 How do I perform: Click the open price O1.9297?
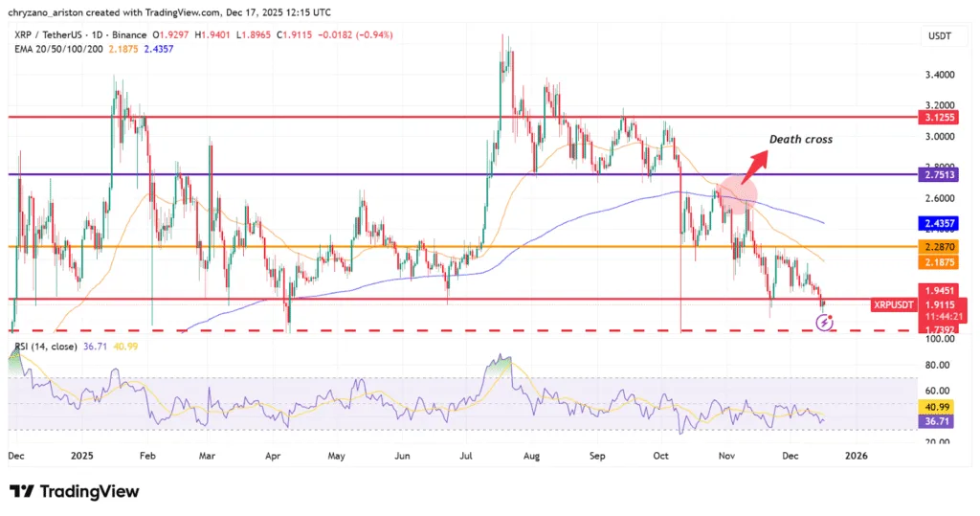pyautogui.click(x=170, y=35)
